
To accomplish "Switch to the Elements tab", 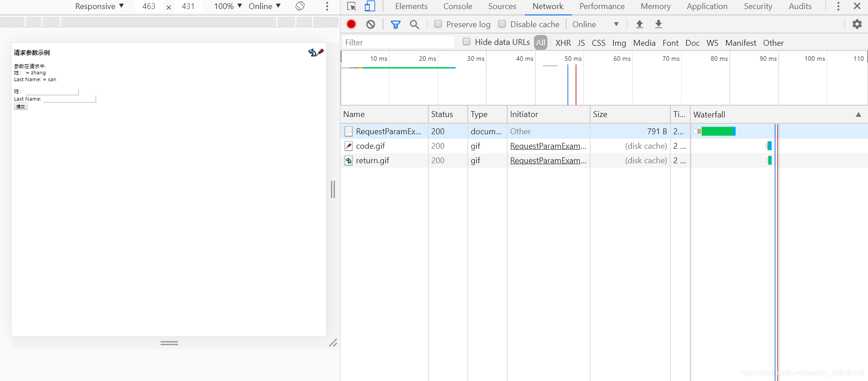I will point(411,6).
